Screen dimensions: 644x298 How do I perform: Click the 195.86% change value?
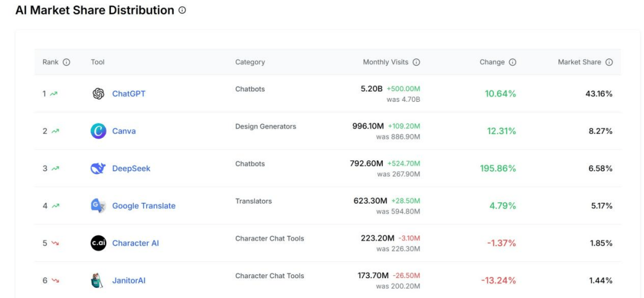498,169
